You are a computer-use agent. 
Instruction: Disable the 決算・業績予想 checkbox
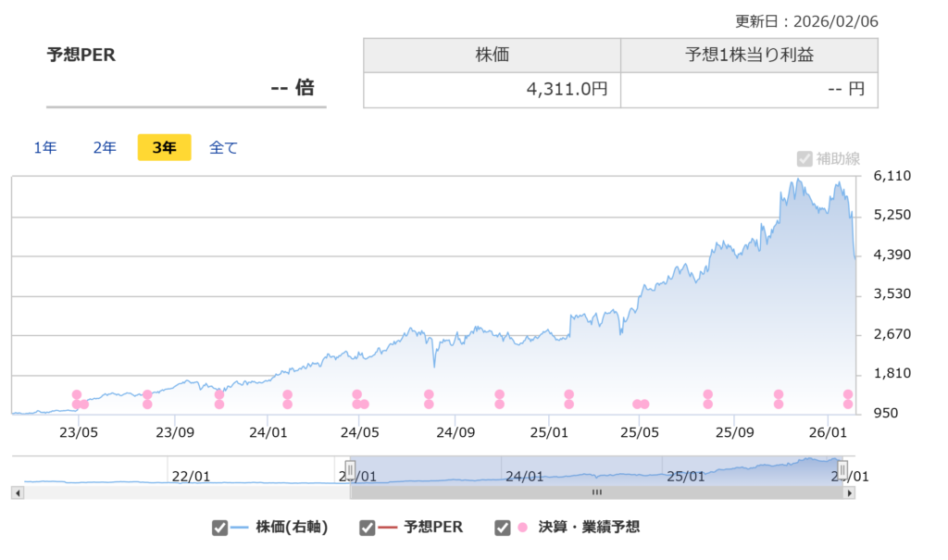pyautogui.click(x=503, y=528)
